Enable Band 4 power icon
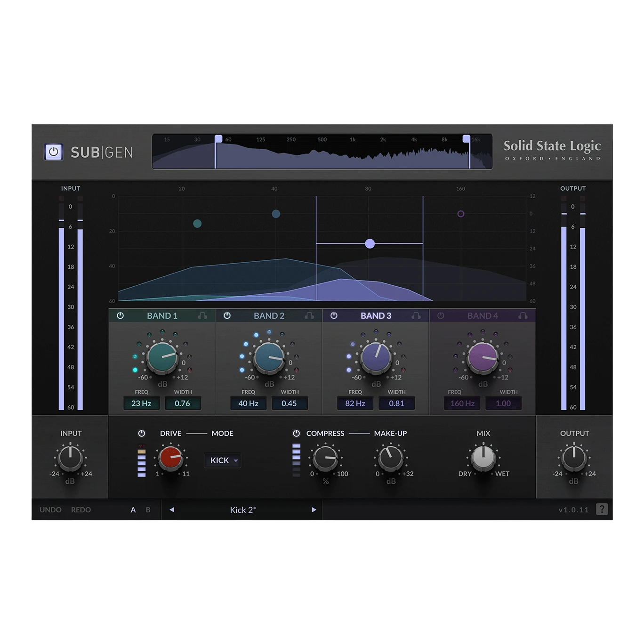This screenshot has width=644, height=644. coord(441,316)
